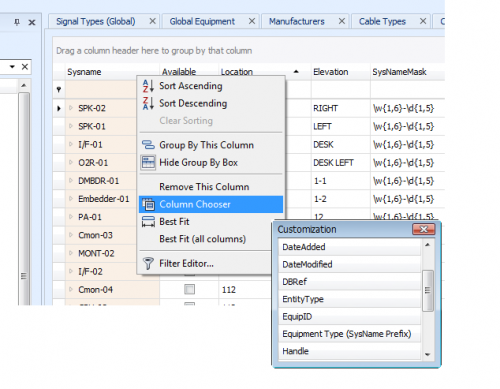Click the Sort Ascending A-Z icon

pos(148,86)
